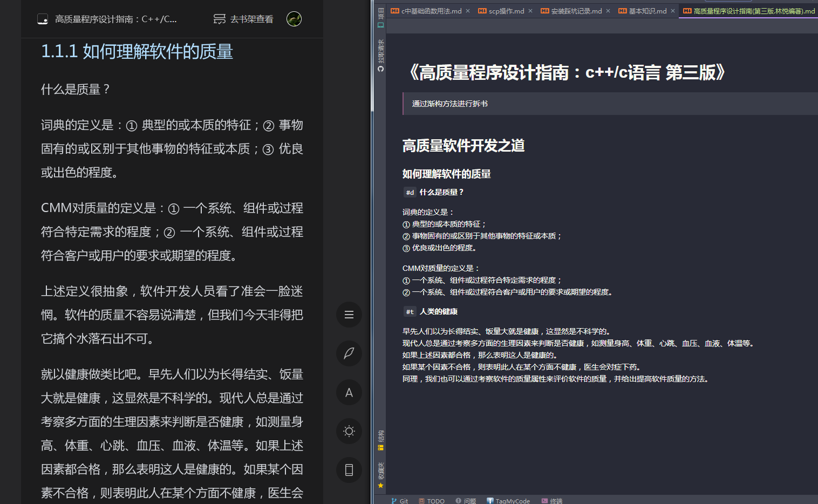Viewport: 818px width, 504px height.
Task: Click the book logo icon beside title
Action: click(x=43, y=19)
